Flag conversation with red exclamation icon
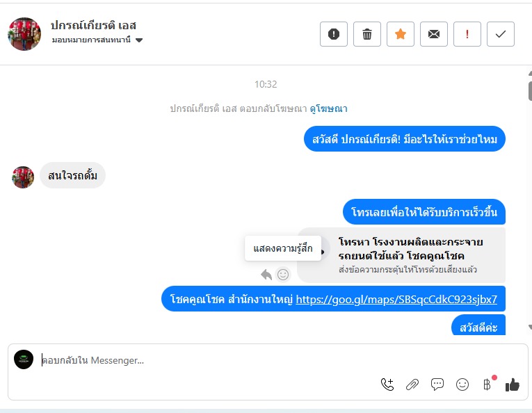The image size is (532, 413). (467, 34)
